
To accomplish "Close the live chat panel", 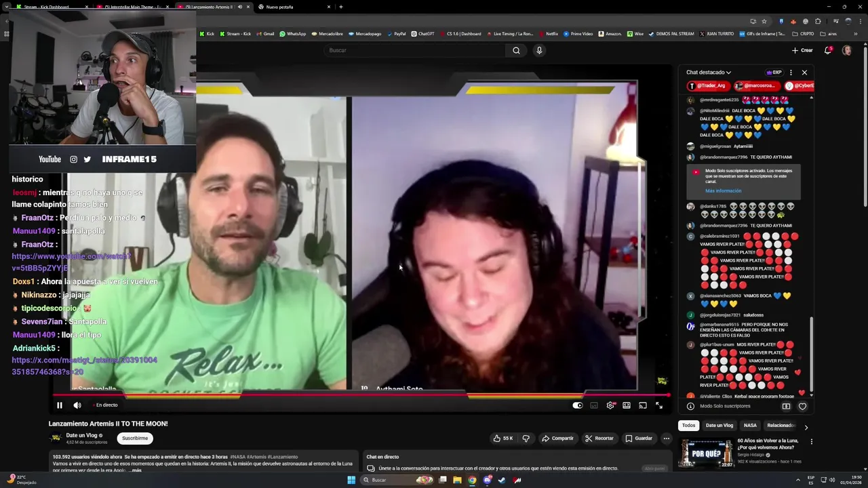I will point(804,73).
